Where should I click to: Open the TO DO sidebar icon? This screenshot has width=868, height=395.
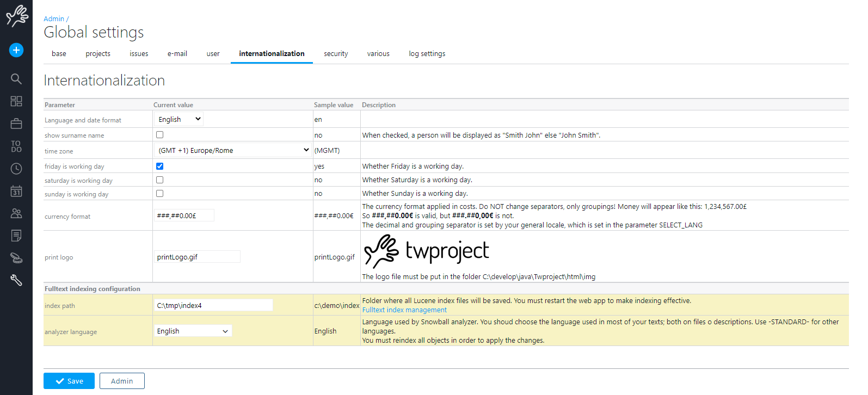(16, 146)
